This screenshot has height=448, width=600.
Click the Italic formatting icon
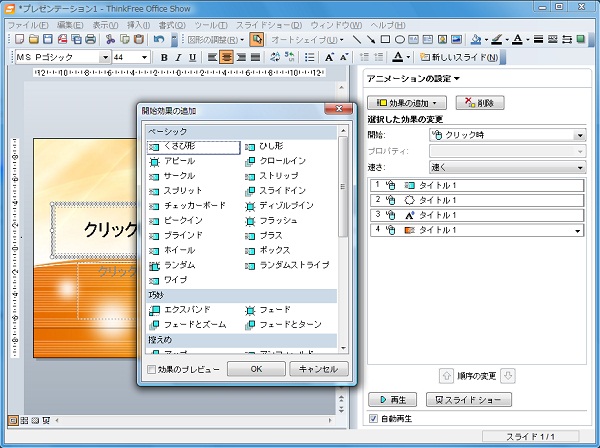179,57
